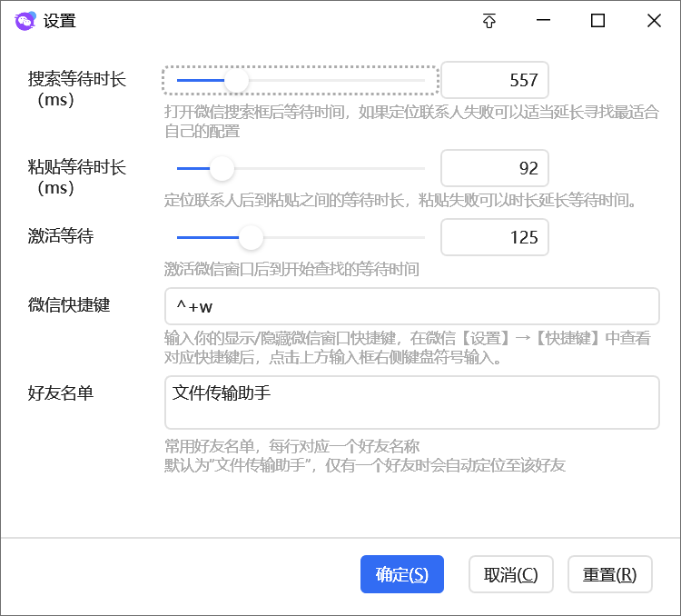Viewport: 681px width, 616px height.
Task: Click the 设置 window title text
Action: [x=60, y=21]
